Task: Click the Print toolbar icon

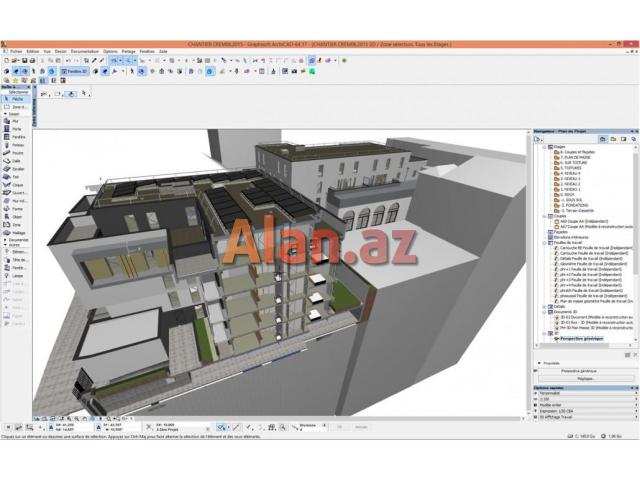Action: [x=32, y=60]
